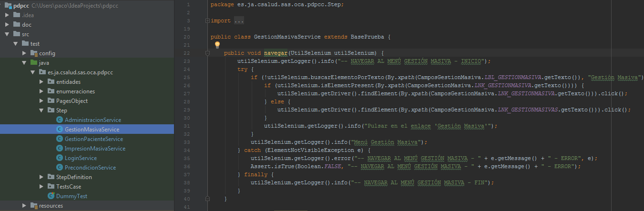Click the config folder icon
This screenshot has height=211, width=644.
tap(34, 53)
